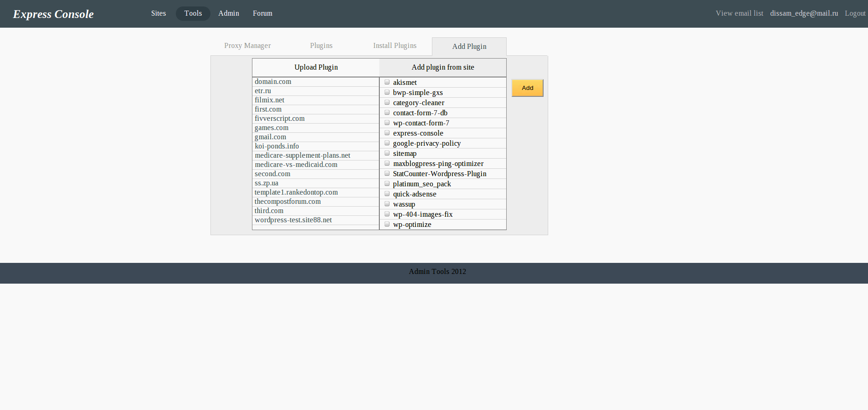This screenshot has width=868, height=410.
Task: Tick the express-console plugin checkbox
Action: 387,133
